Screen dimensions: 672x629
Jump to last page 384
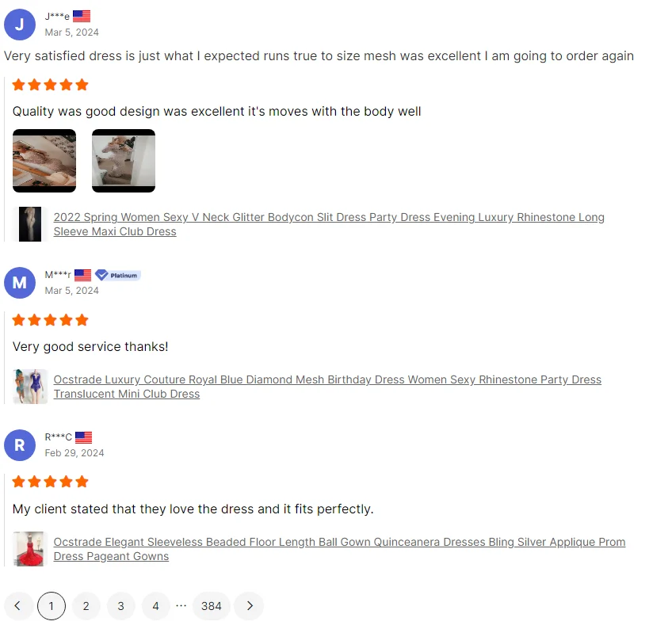click(x=212, y=606)
